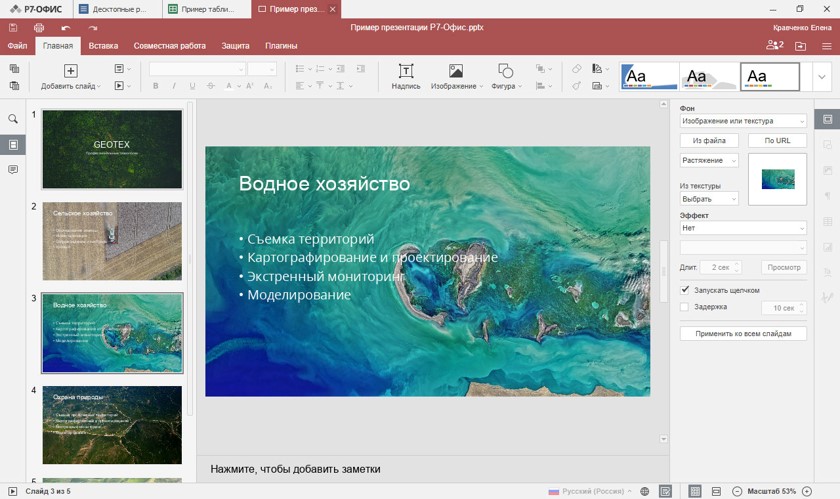Image resolution: width=840 pixels, height=499 pixels.
Task: Open the Русский (Россия) language selector
Action: [x=590, y=491]
